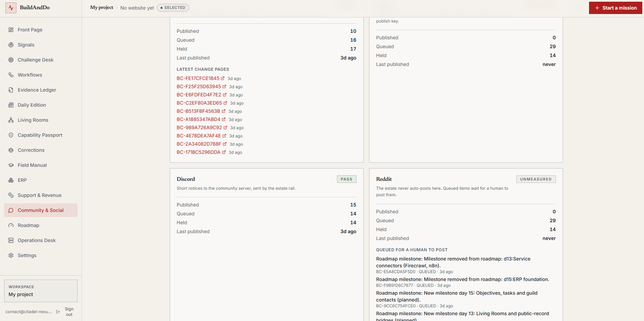Click the No website yet text
The height and width of the screenshot is (321, 644).
coord(137,8)
